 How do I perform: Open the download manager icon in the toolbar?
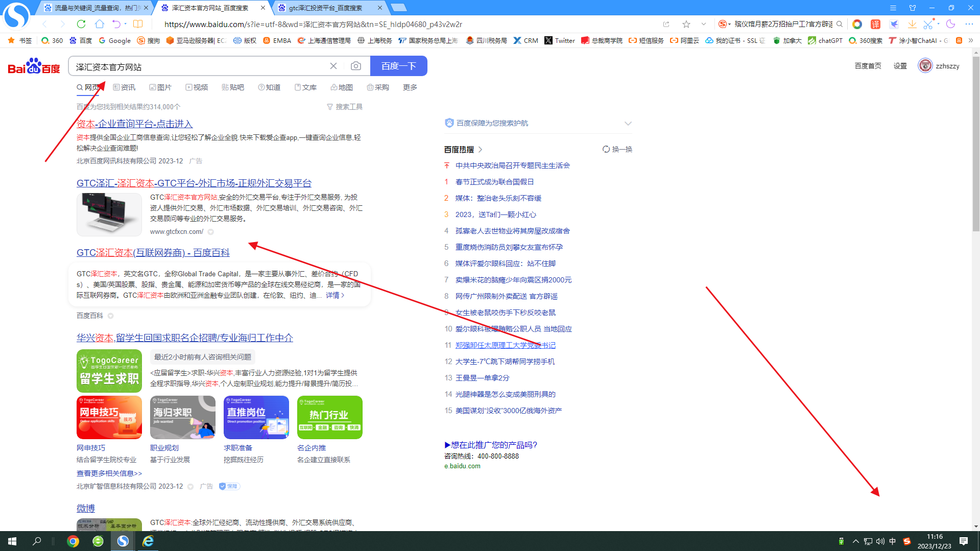tap(912, 24)
